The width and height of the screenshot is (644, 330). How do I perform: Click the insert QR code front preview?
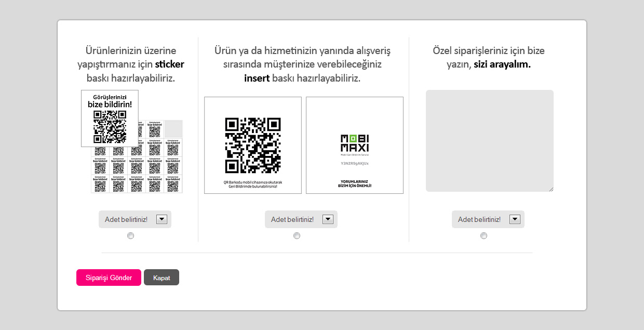point(253,145)
